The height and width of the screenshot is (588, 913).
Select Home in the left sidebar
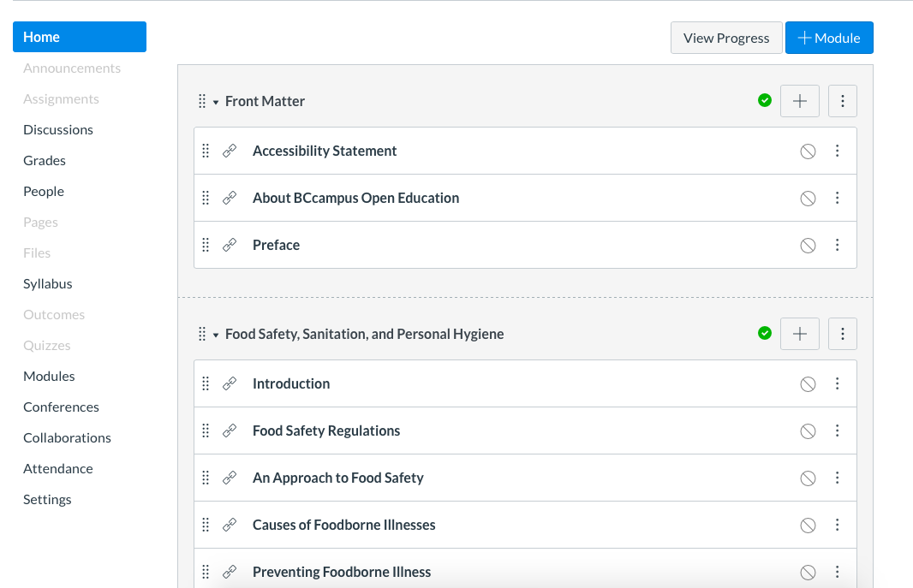click(41, 37)
